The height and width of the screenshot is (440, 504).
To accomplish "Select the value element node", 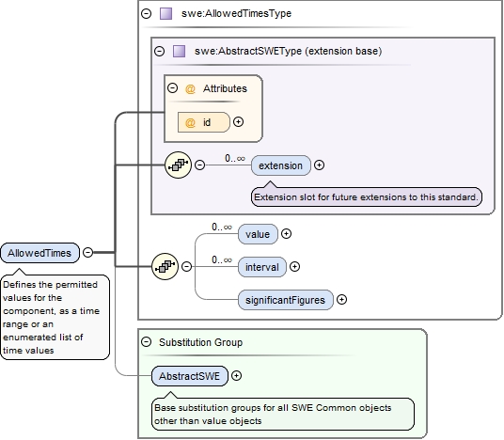I will (258, 234).
